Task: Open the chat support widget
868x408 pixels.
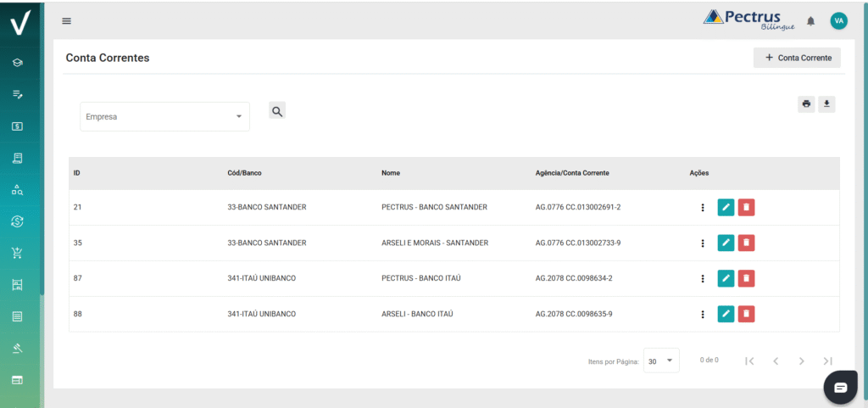Action: (x=840, y=387)
